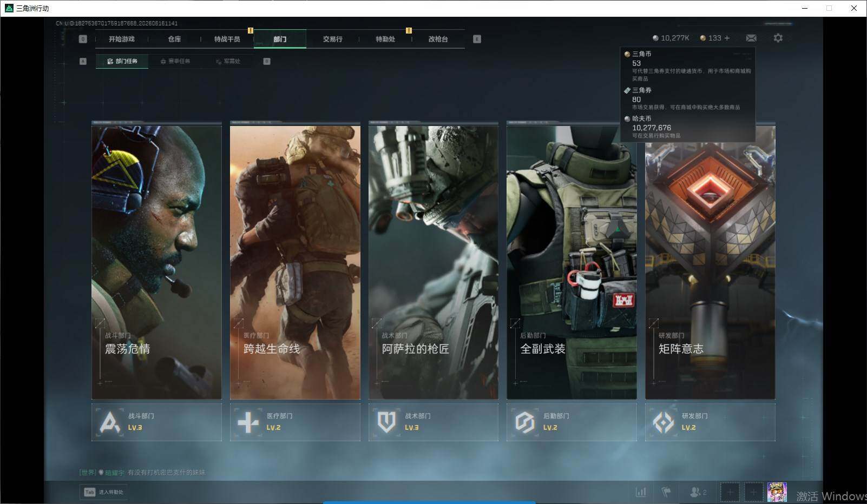Click the Q key hint left of tabs
This screenshot has height=504, width=867.
[x=83, y=39]
